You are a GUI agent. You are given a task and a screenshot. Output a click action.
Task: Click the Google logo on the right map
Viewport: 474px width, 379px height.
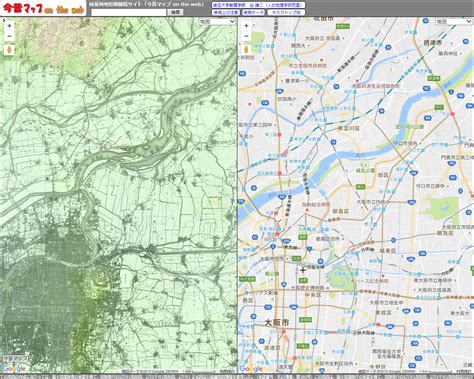(x=251, y=368)
